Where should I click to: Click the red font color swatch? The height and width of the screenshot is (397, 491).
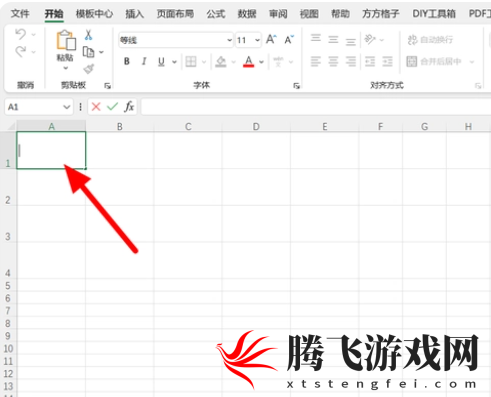pos(249,62)
